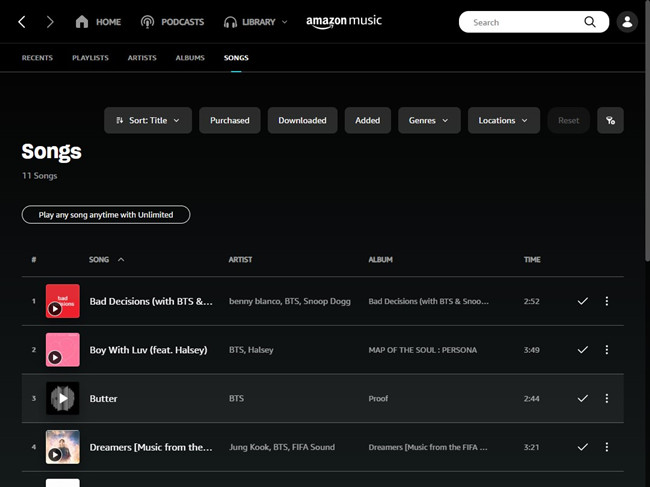Open artist Jung Kook, BTS, FIFA Sound
The width and height of the screenshot is (650, 487).
pos(282,447)
